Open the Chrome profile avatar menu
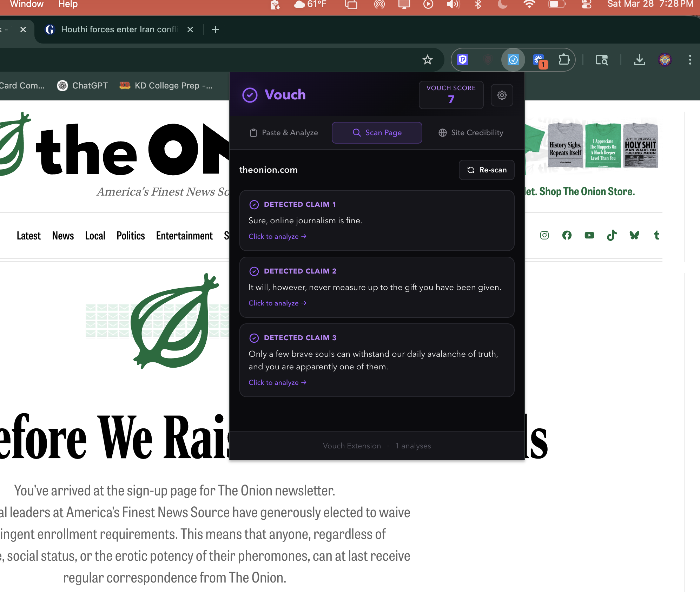The width and height of the screenshot is (700, 592). (x=665, y=60)
